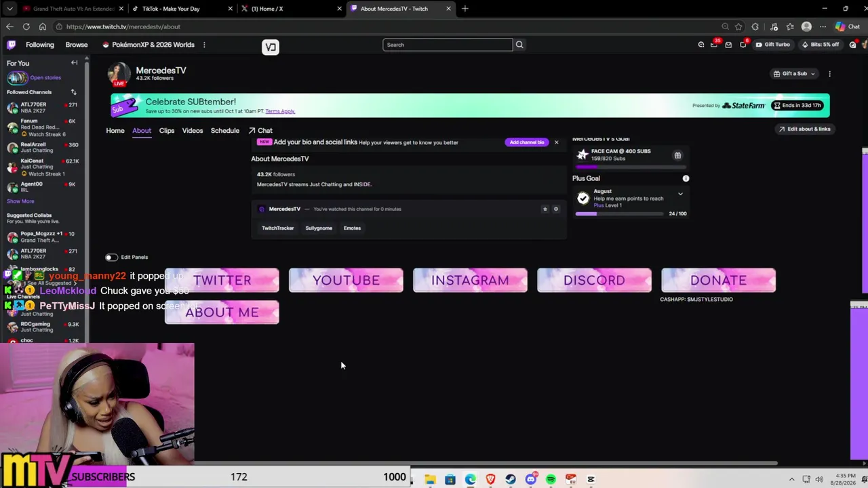Screen dimensions: 868x488
Task: Switch to the Grand Theft Auto VI tab
Action: [x=73, y=9]
